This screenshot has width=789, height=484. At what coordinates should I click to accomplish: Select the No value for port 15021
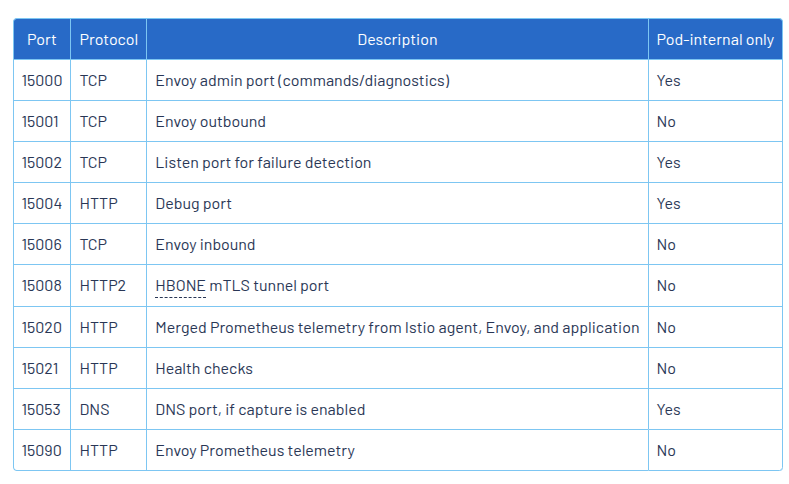666,369
